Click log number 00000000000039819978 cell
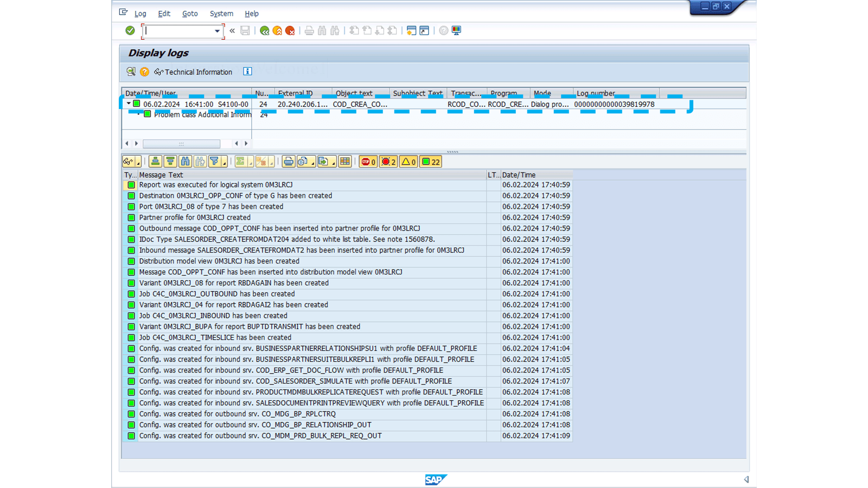Screen dimensions: 868x488 point(614,104)
